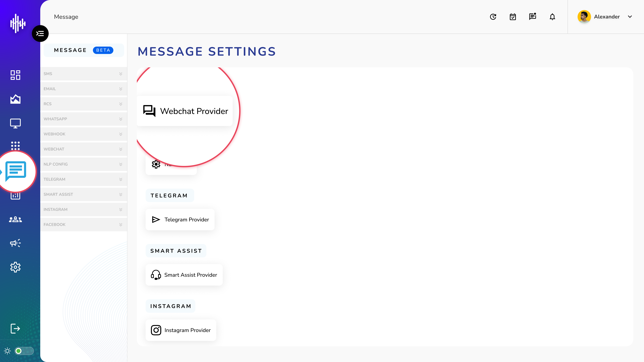Open the Instagram Provider card
The width and height of the screenshot is (644, 362).
[181, 330]
